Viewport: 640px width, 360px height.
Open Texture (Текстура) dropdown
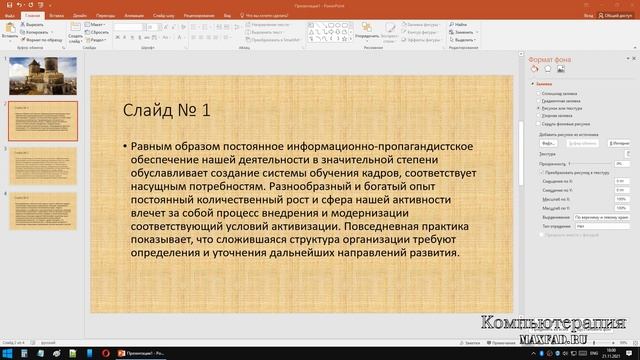[628, 154]
